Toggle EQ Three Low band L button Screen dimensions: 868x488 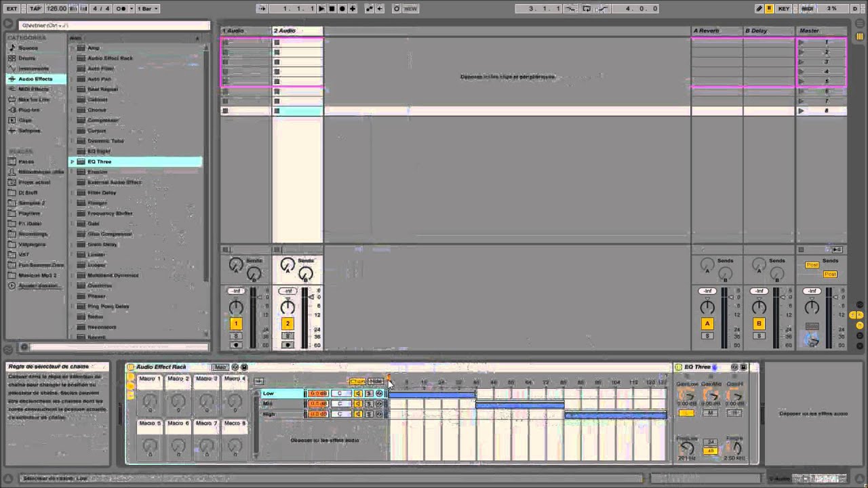pyautogui.click(x=686, y=413)
